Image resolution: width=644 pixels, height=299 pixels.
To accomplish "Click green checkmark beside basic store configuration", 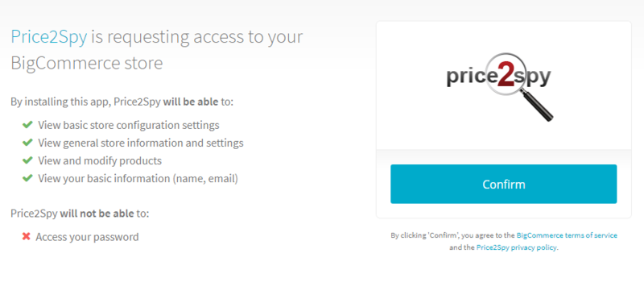I will (x=27, y=124).
